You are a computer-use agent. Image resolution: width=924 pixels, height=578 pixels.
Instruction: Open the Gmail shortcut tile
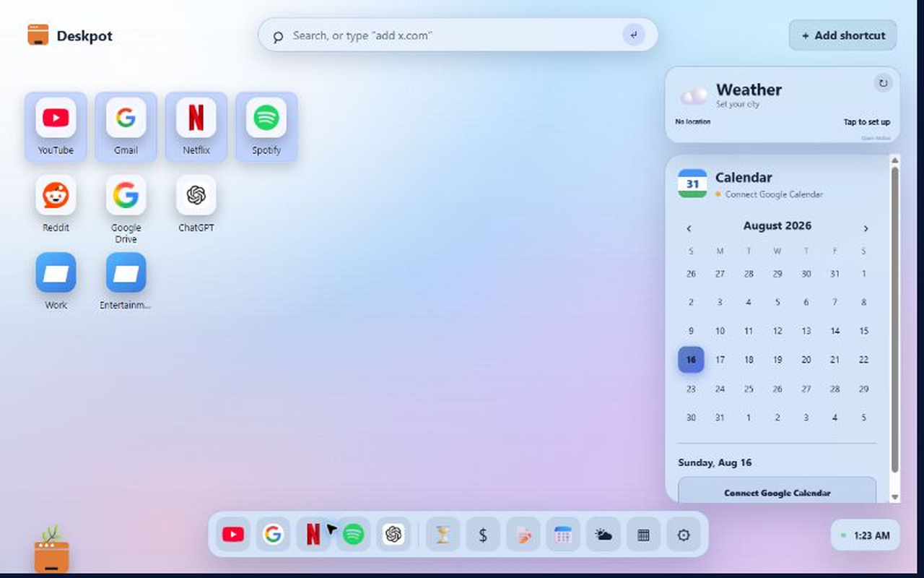click(126, 126)
